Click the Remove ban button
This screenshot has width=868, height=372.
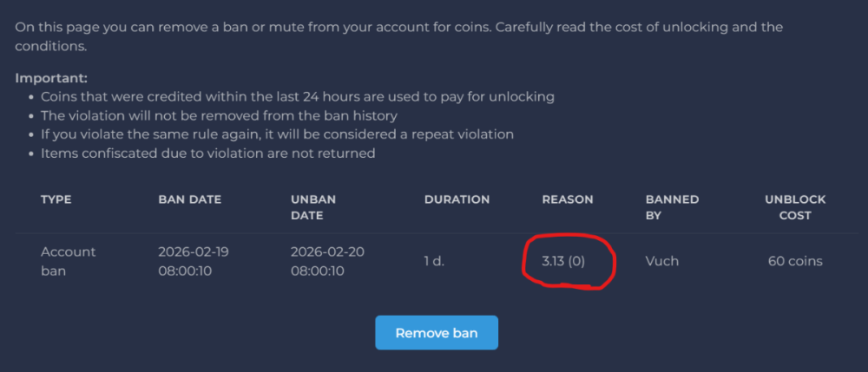pos(437,333)
